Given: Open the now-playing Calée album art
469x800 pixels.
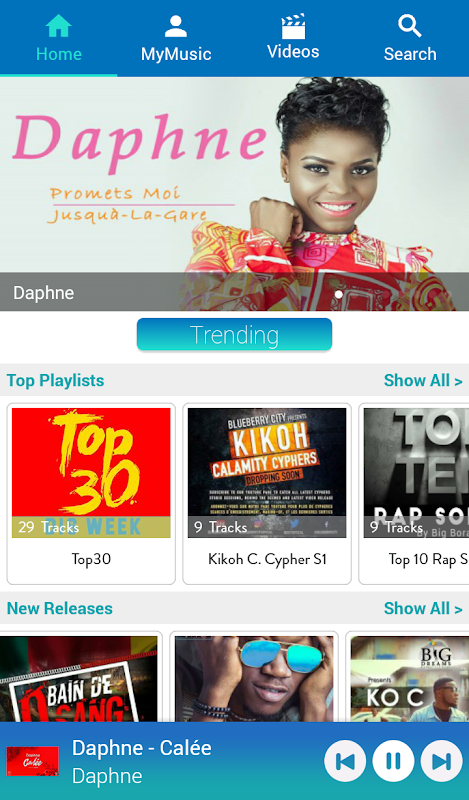Looking at the screenshot, I should (x=32, y=761).
